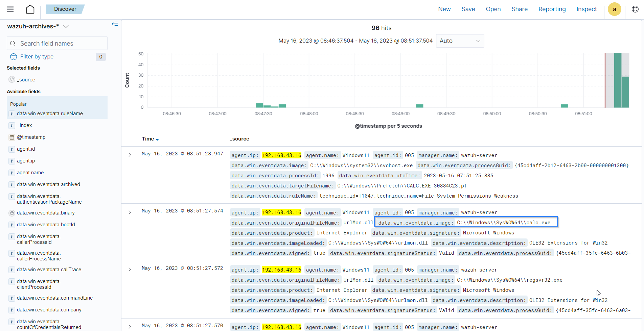Go to the home icon

click(30, 9)
